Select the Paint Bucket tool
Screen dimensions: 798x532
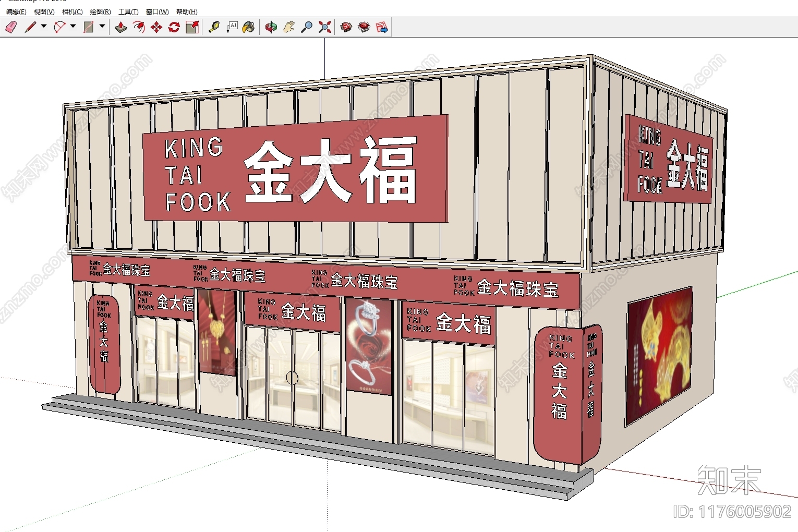[249, 27]
